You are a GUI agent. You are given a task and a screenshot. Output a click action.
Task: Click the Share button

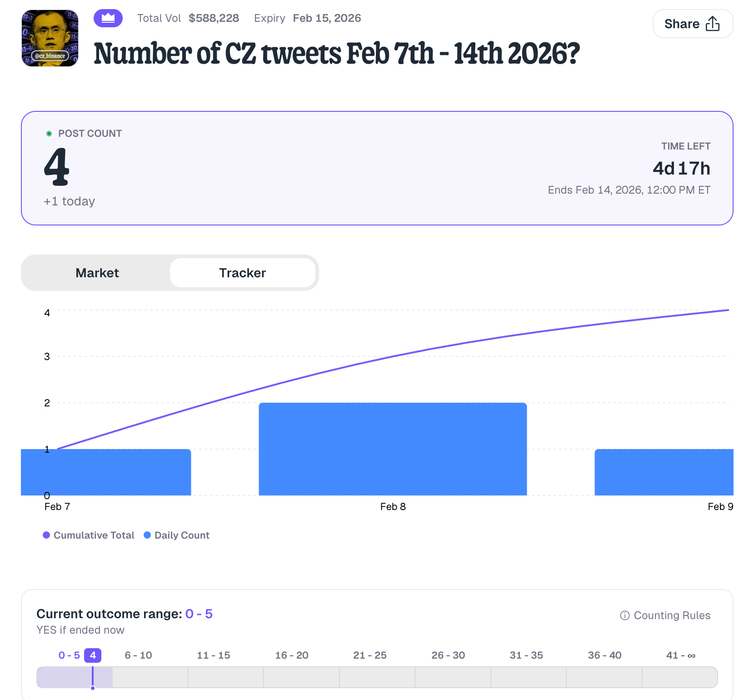[x=692, y=24]
